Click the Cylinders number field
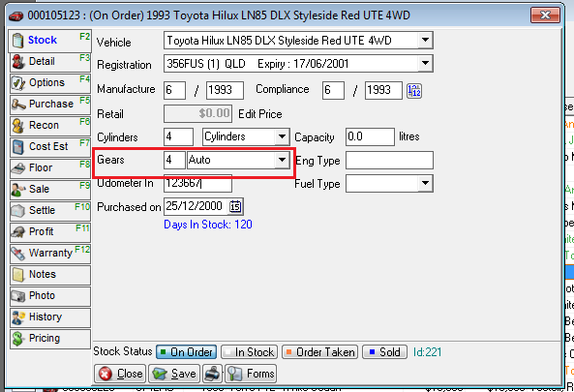 pyautogui.click(x=178, y=136)
